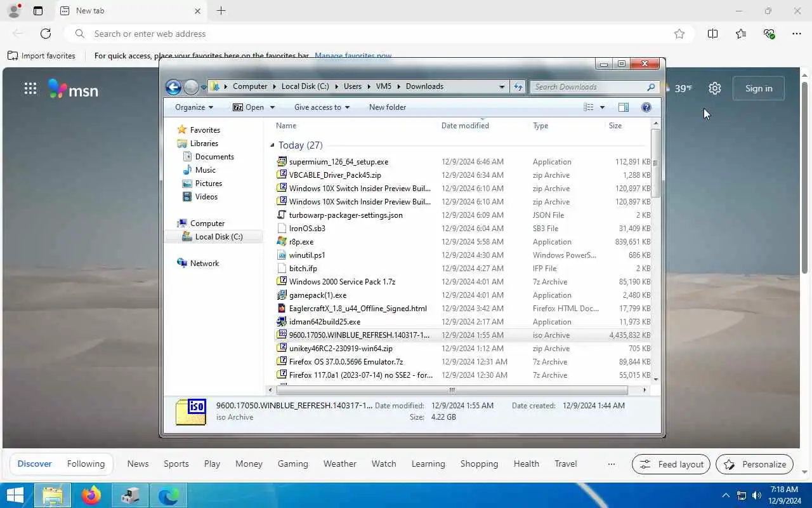This screenshot has width=812, height=508.
Task: Add page to favorites star icon
Action: click(x=679, y=34)
